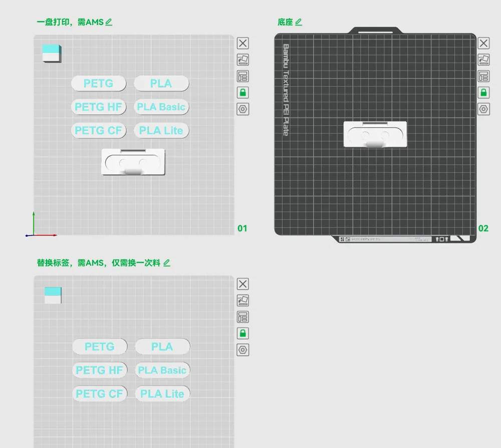Select the base model on Textured PEI plate

click(x=375, y=134)
